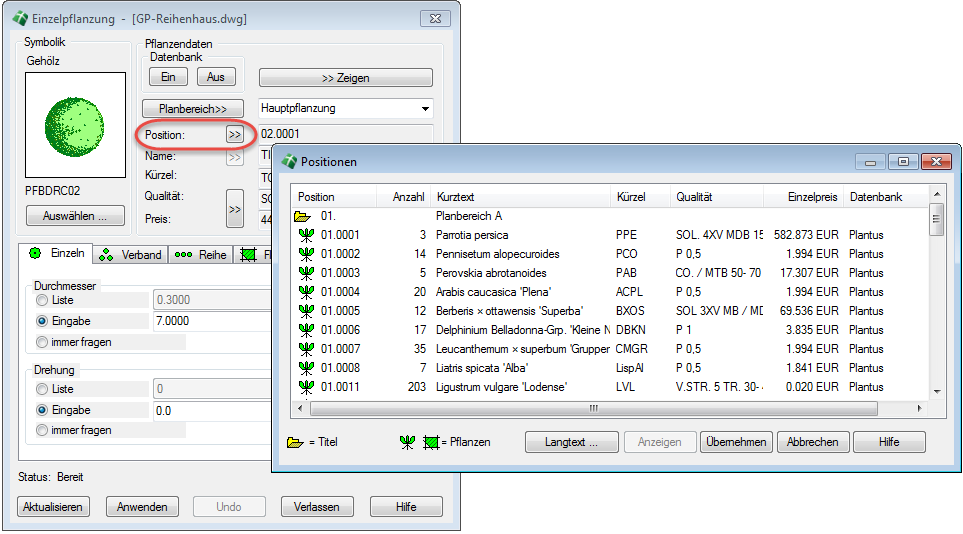The height and width of the screenshot is (534, 963).
Task: Click the Langtext ... button
Action: (x=571, y=442)
